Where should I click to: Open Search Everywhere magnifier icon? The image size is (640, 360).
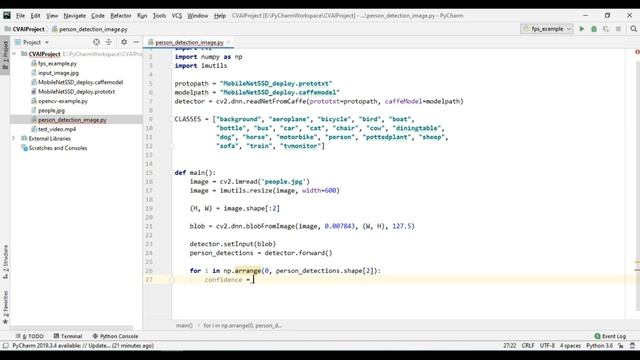(x=633, y=29)
